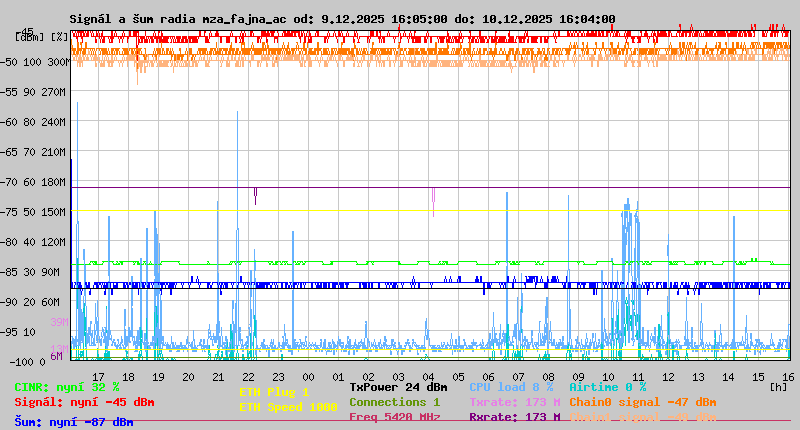
Task: Click the "04" hour tick label
Action: coord(428,377)
